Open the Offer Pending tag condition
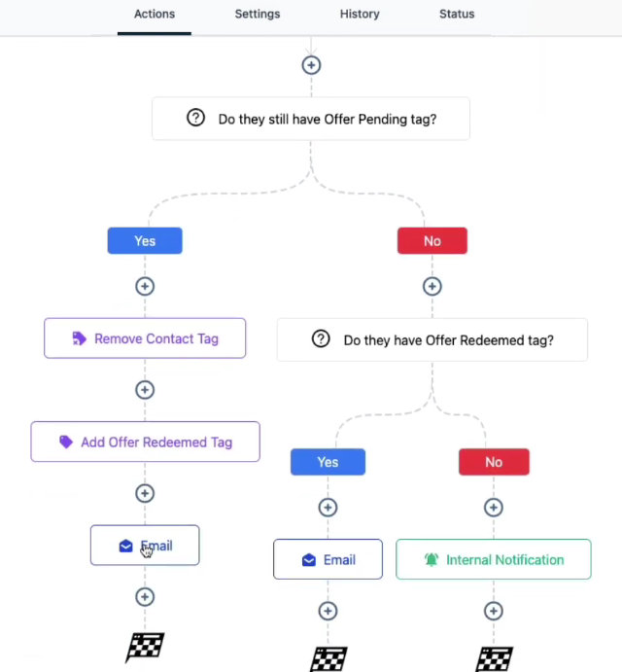The height and width of the screenshot is (672, 622). [x=311, y=119]
